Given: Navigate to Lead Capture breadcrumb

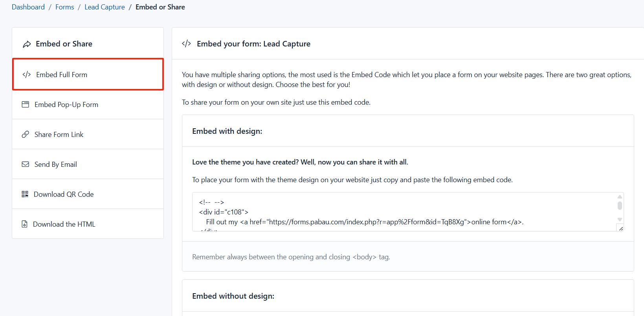Looking at the screenshot, I should (x=105, y=7).
